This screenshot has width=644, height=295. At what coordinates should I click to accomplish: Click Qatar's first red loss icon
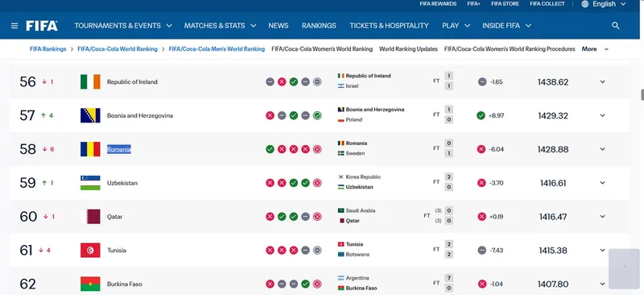pos(270,217)
